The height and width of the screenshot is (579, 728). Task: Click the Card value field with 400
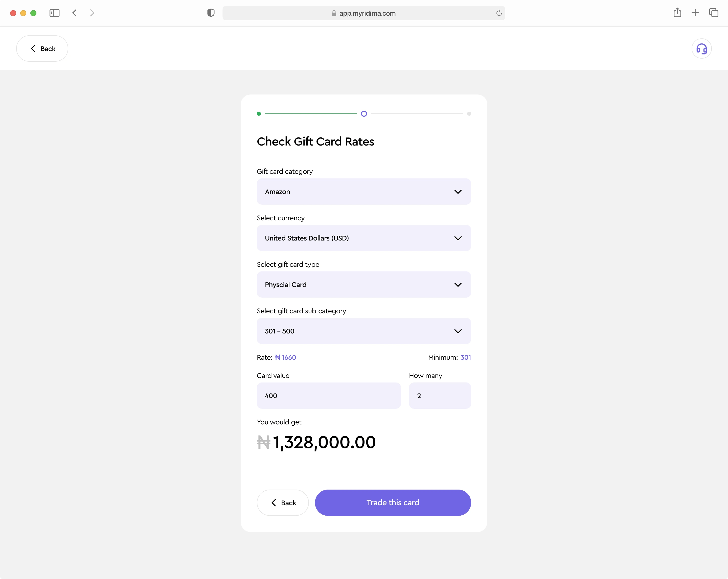point(329,396)
